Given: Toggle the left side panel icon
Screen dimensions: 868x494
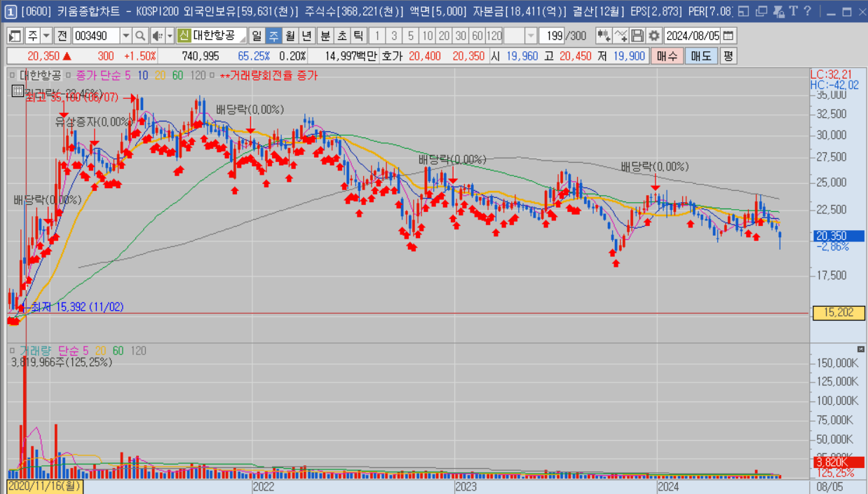Looking at the screenshot, I should coord(15,36).
